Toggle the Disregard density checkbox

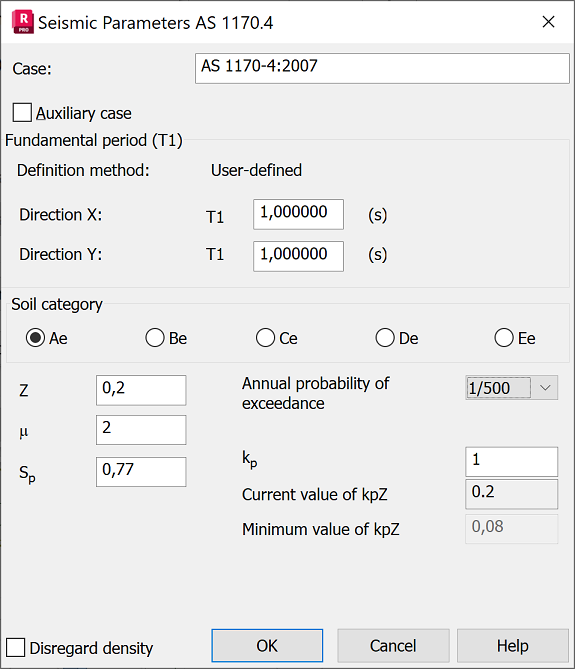coord(15,648)
